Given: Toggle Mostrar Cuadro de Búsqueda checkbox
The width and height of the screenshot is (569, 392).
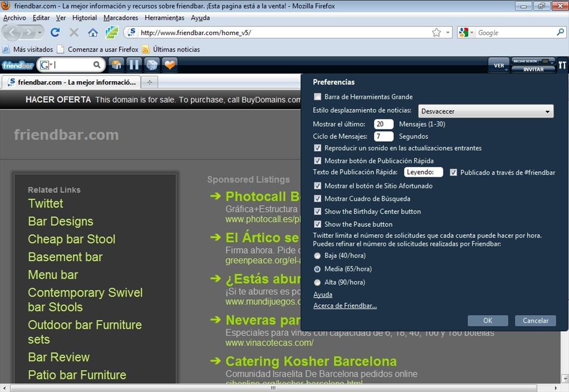Looking at the screenshot, I should tap(318, 199).
